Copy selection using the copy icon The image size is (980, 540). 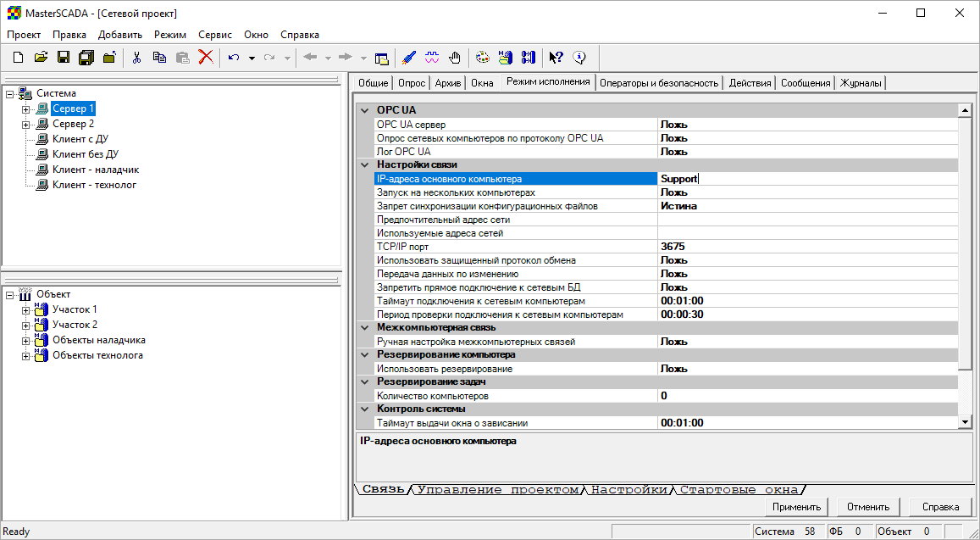[x=159, y=58]
